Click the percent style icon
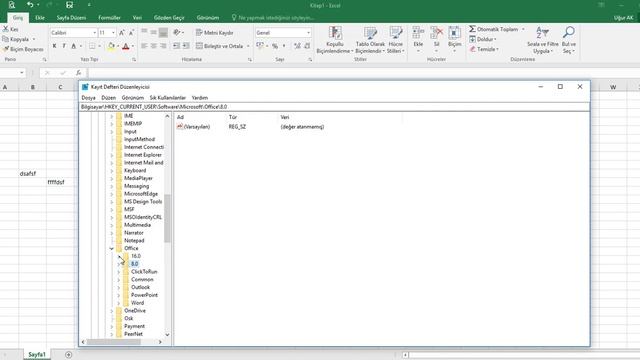This screenshot has height=360, width=640. tap(275, 46)
